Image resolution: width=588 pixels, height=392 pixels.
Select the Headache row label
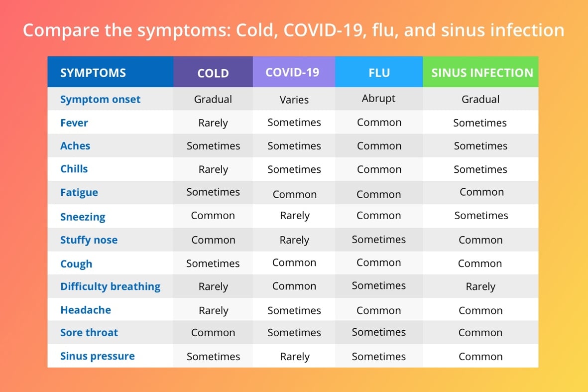pyautogui.click(x=86, y=310)
